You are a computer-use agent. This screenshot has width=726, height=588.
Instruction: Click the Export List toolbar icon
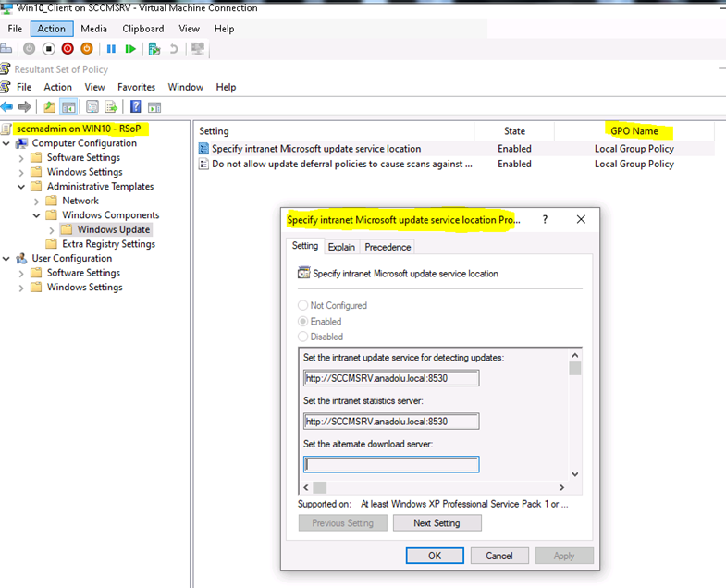click(111, 107)
